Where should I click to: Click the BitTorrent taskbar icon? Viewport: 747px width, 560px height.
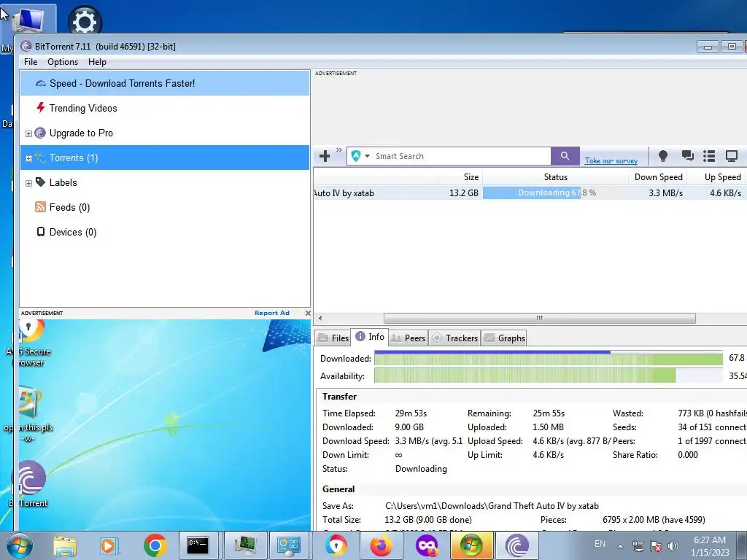(x=517, y=545)
